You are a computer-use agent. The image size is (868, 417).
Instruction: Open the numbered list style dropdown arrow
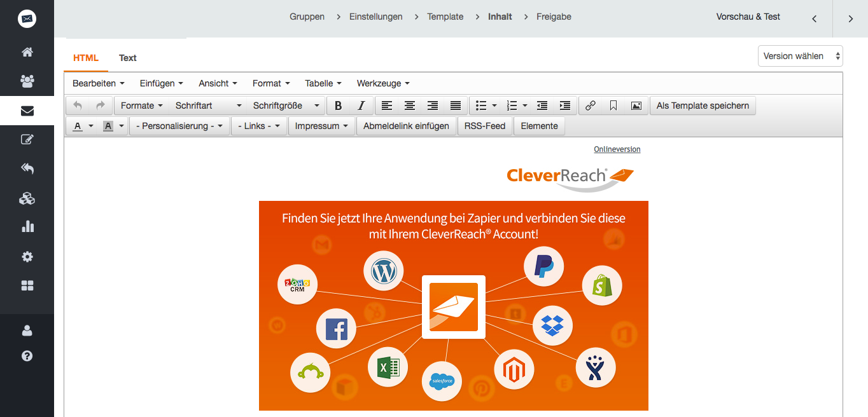click(x=525, y=106)
